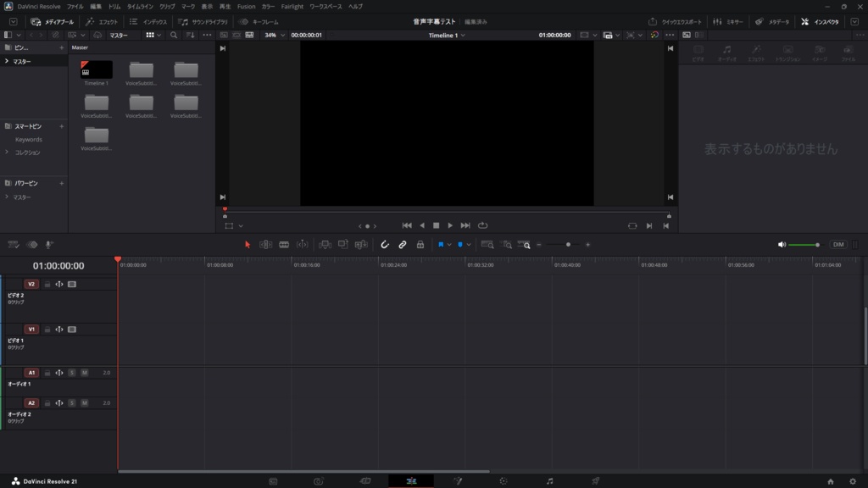Open project settings gear icon
This screenshot has width=868, height=488.
click(853, 481)
